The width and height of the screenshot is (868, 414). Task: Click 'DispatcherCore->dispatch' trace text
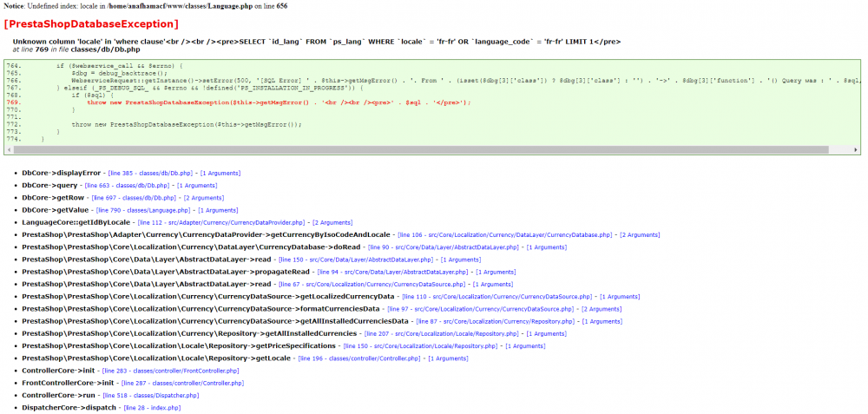[69, 408]
